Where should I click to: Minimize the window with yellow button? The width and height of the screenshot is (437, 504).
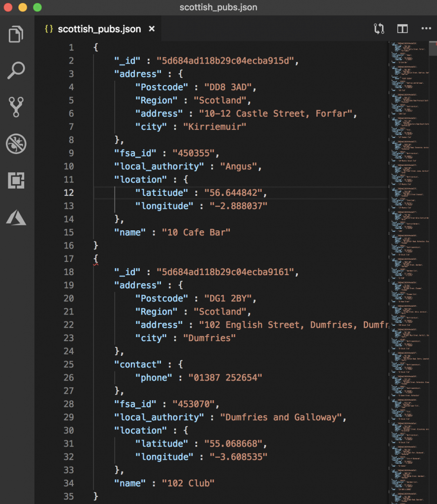[23, 7]
